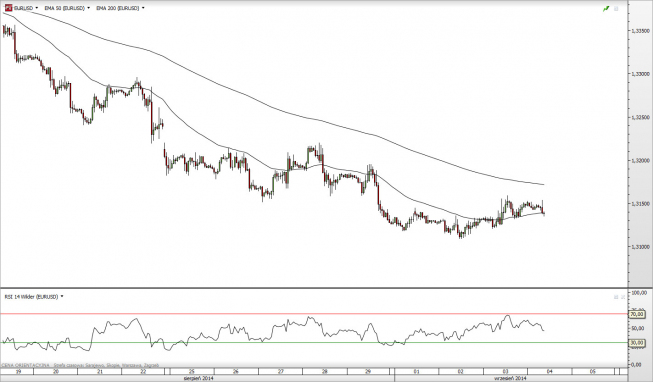This screenshot has height=382, width=653.
Task: Close the RSI indicator panel
Action: coord(623,297)
